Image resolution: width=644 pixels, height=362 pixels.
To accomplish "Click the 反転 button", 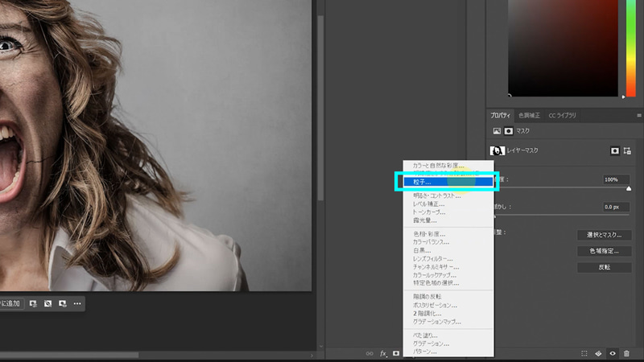I will [x=605, y=267].
